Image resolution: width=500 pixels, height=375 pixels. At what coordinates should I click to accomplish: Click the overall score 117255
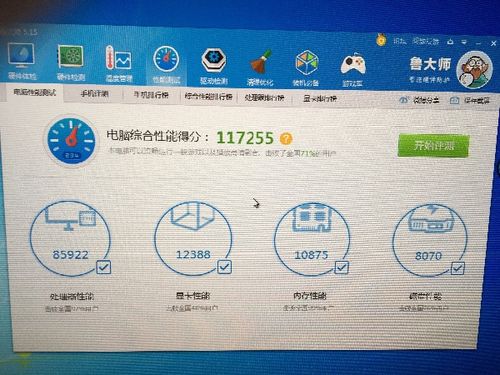245,138
